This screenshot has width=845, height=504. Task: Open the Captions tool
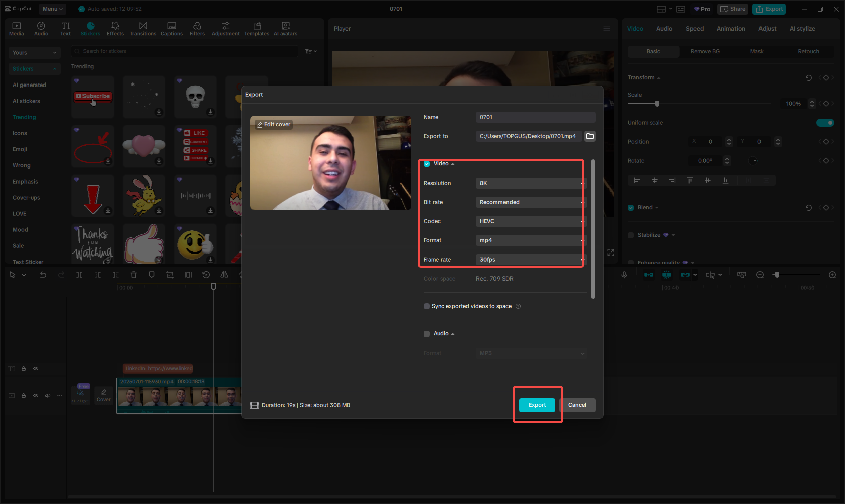(172, 29)
